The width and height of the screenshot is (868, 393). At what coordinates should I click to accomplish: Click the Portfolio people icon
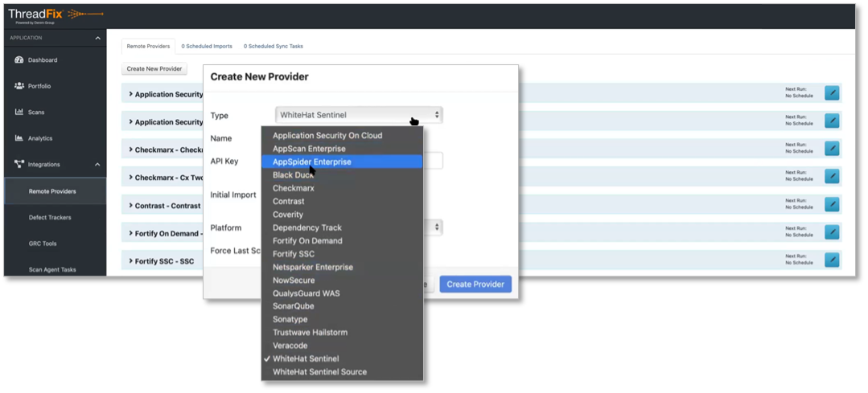pos(19,86)
